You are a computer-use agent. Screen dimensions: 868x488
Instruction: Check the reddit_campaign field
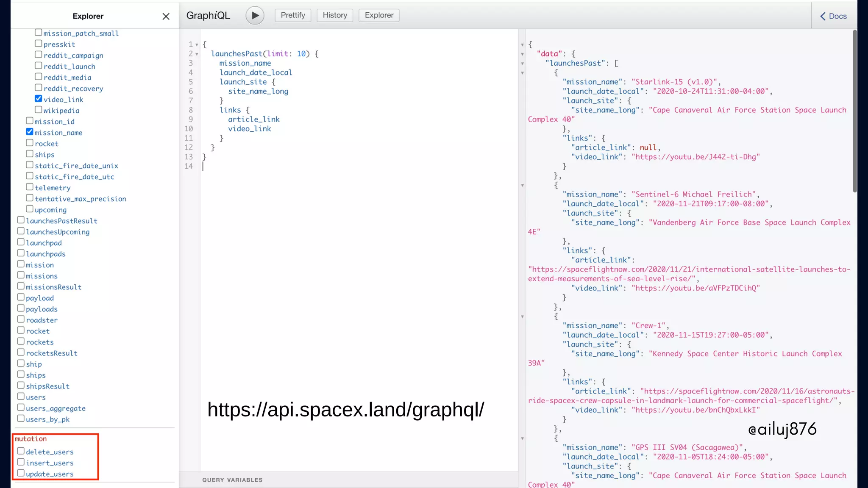click(x=39, y=55)
